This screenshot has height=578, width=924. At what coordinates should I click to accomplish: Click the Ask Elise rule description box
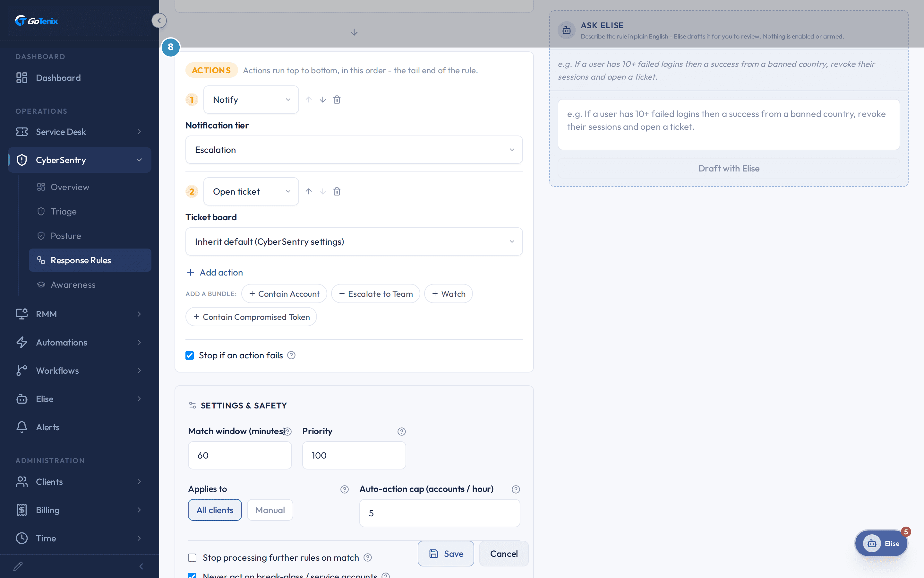729,125
